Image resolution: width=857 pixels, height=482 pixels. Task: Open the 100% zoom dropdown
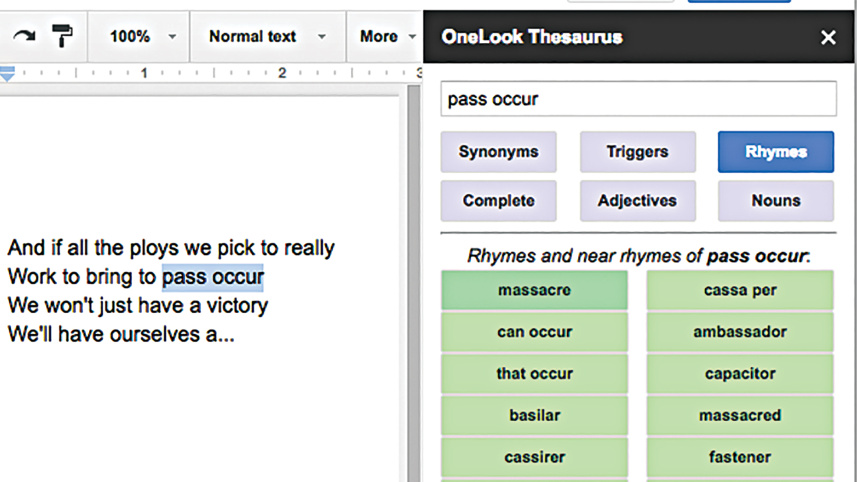coord(141,37)
